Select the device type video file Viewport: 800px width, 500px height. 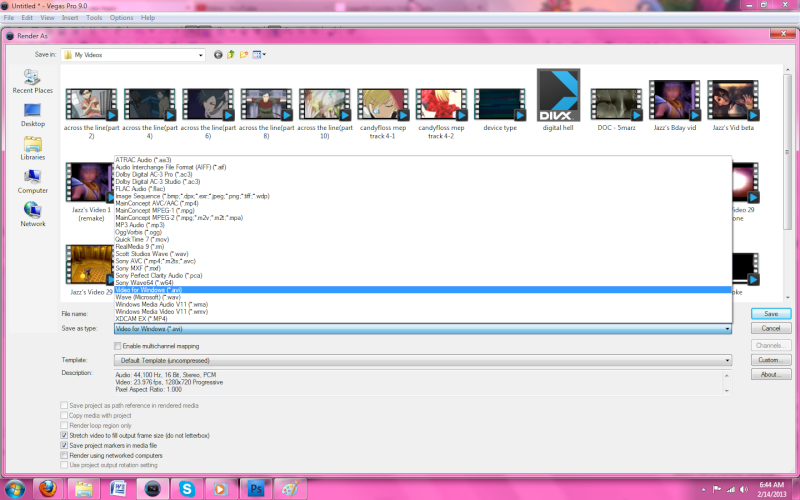pos(499,110)
